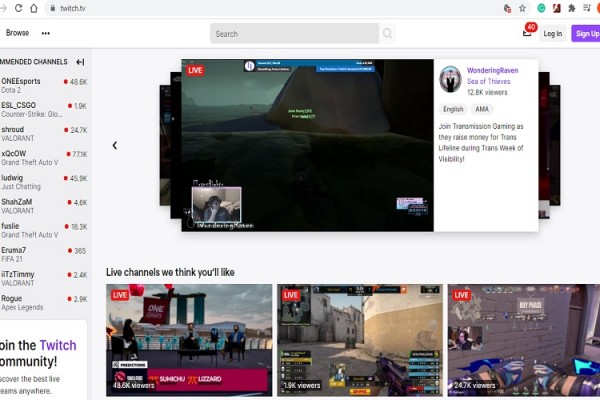The height and width of the screenshot is (400, 600).
Task: Click the green Grammarly extension icon
Action: [x=541, y=8]
